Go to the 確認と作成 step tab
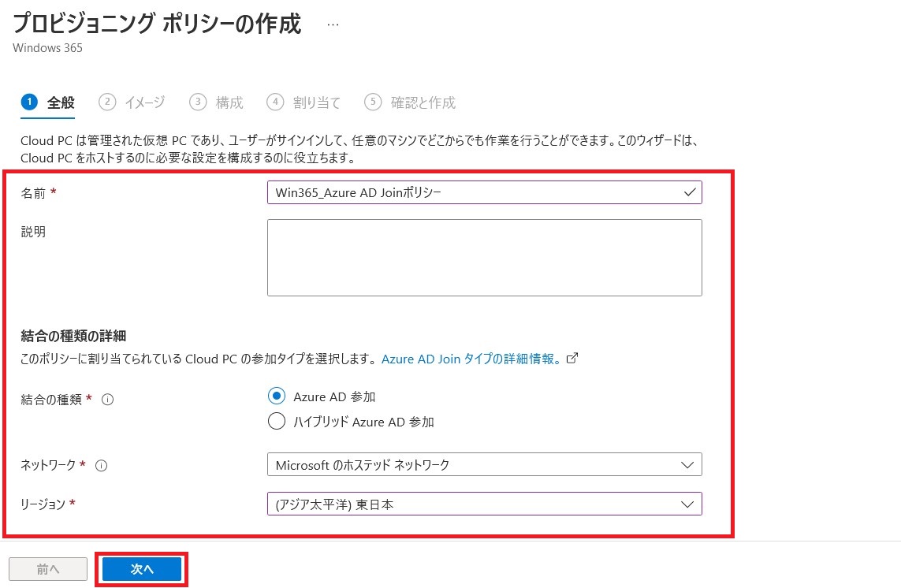 click(410, 102)
